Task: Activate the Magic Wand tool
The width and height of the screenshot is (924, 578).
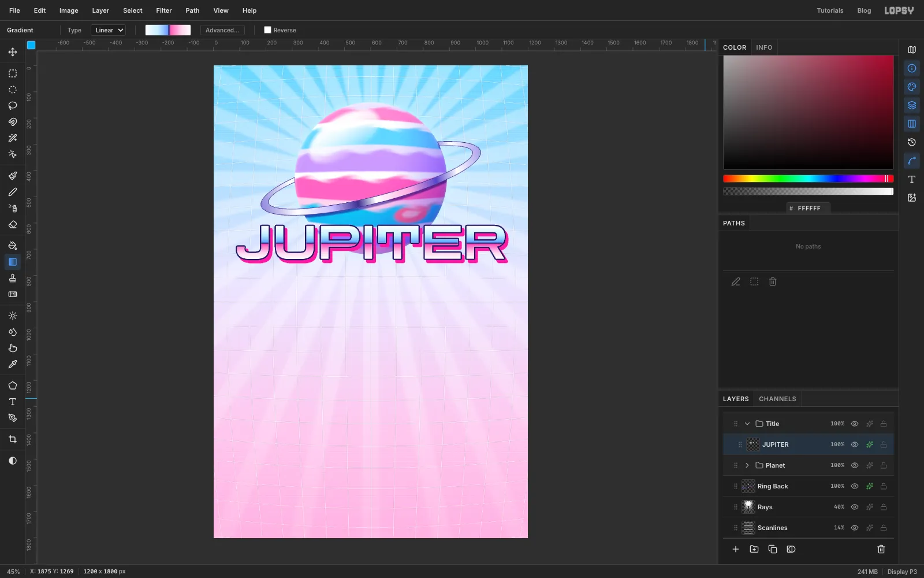Action: coord(13,138)
